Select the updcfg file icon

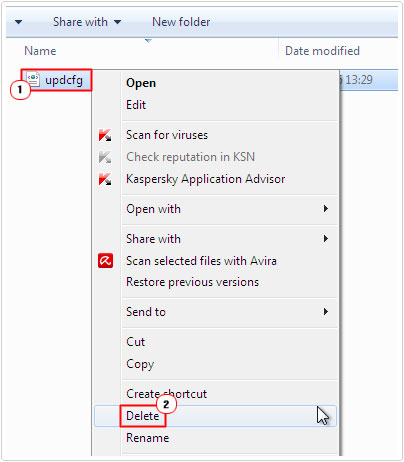[x=33, y=80]
